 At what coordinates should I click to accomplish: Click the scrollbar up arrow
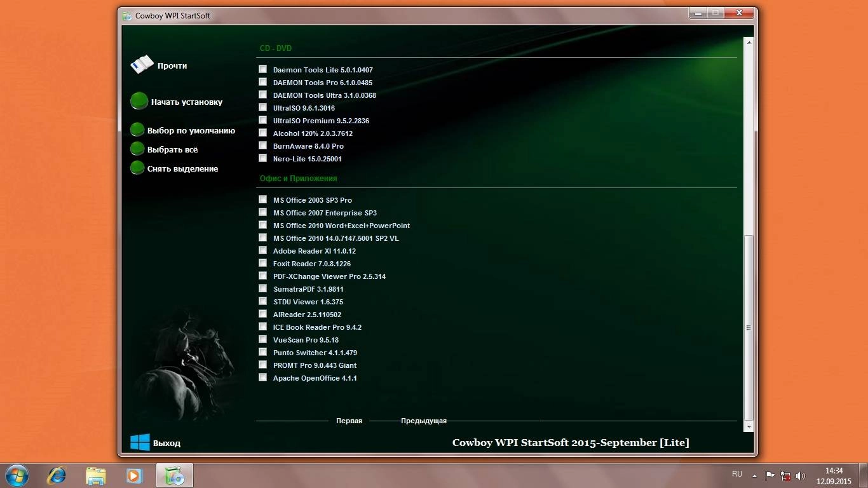point(749,42)
